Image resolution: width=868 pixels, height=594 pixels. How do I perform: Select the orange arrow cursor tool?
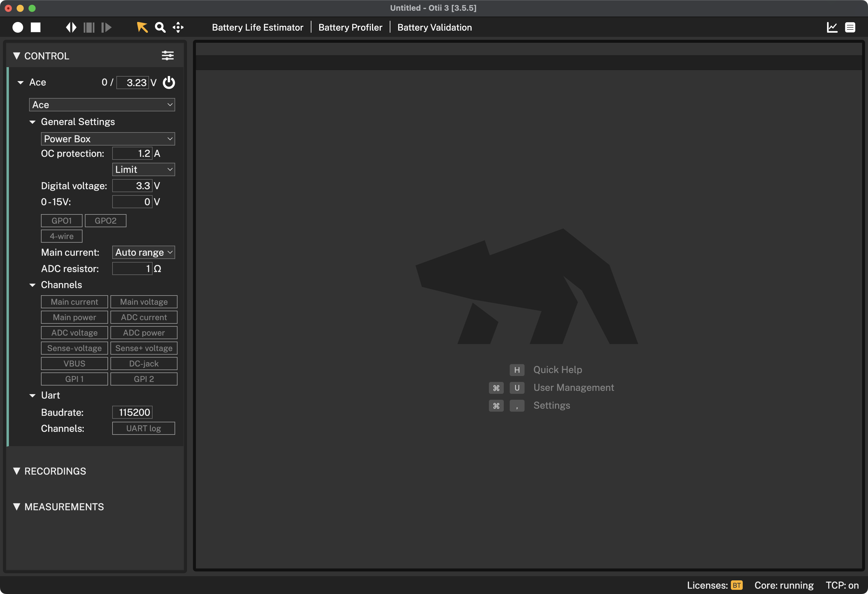(142, 27)
